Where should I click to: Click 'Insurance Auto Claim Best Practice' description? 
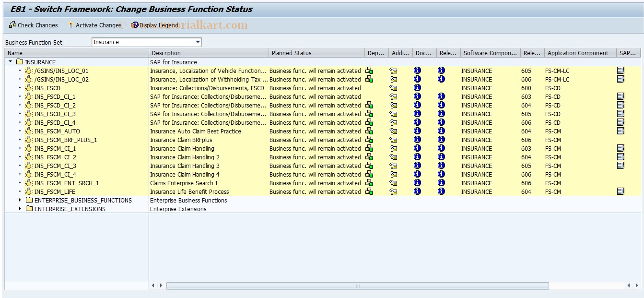pos(196,131)
